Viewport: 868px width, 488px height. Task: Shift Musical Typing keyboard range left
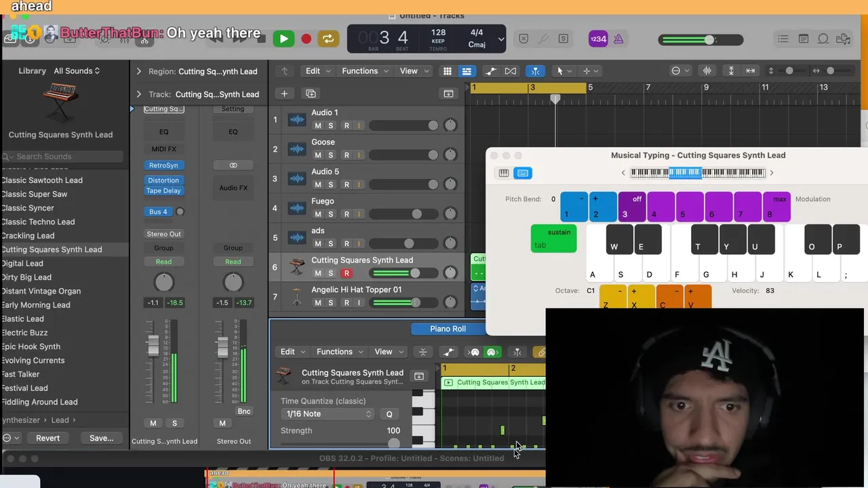[x=623, y=173]
